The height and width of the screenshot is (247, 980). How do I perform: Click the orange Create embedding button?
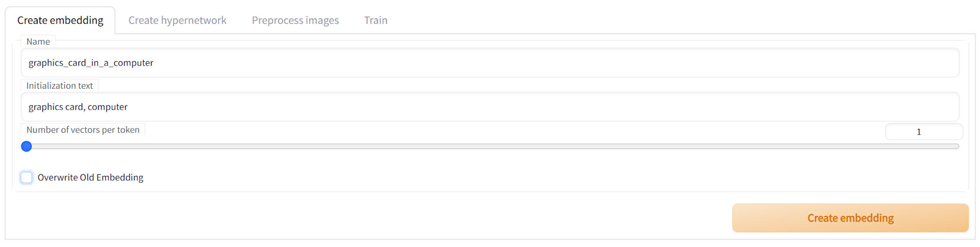(x=850, y=218)
